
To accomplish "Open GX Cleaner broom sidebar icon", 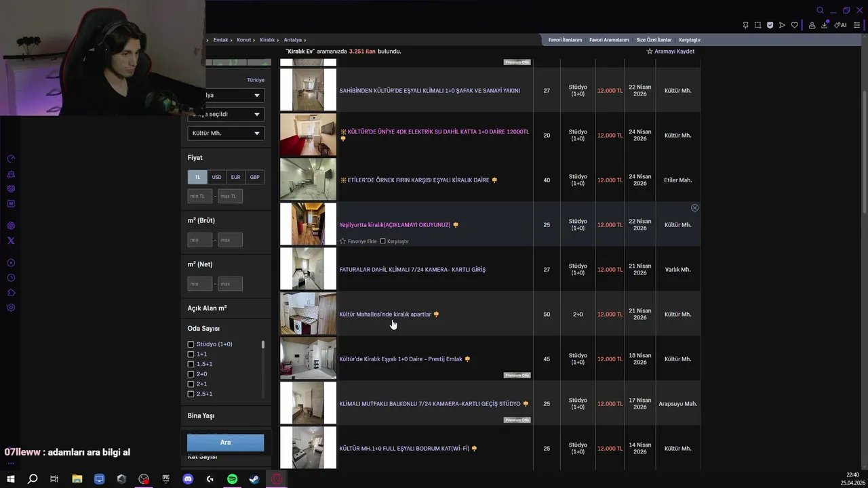I will [x=11, y=174].
